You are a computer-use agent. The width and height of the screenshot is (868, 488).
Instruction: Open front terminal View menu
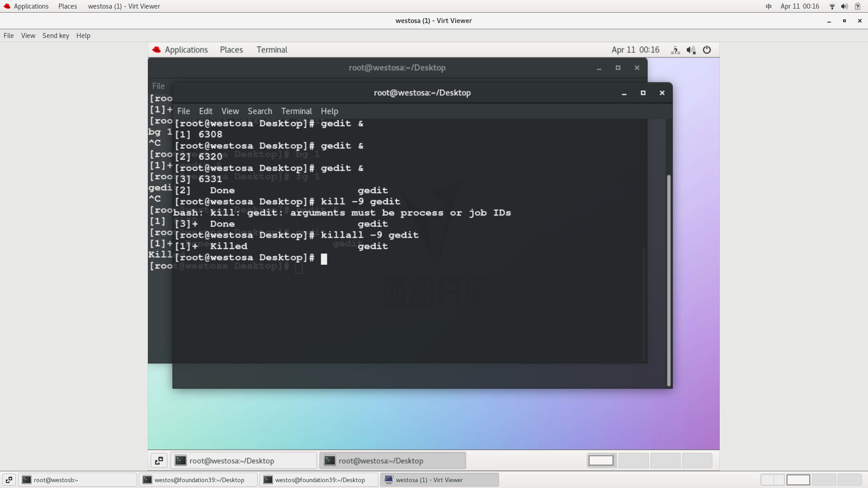pos(230,111)
